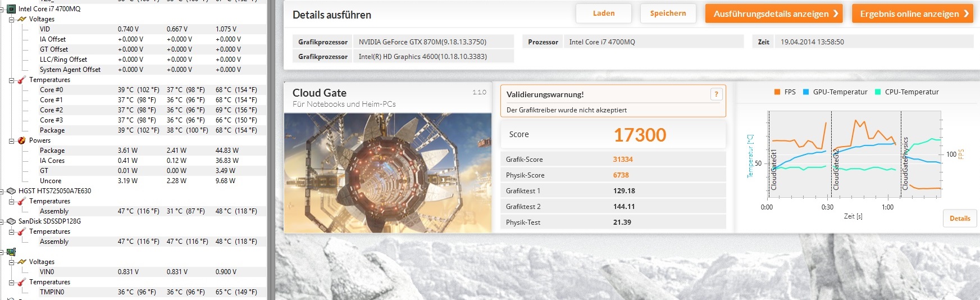Click the green CPU-Temperatur legend swatch
The height and width of the screenshot is (300, 980).
click(x=878, y=92)
